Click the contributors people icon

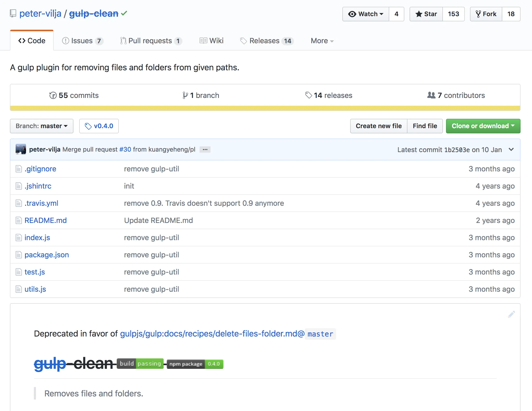(431, 95)
